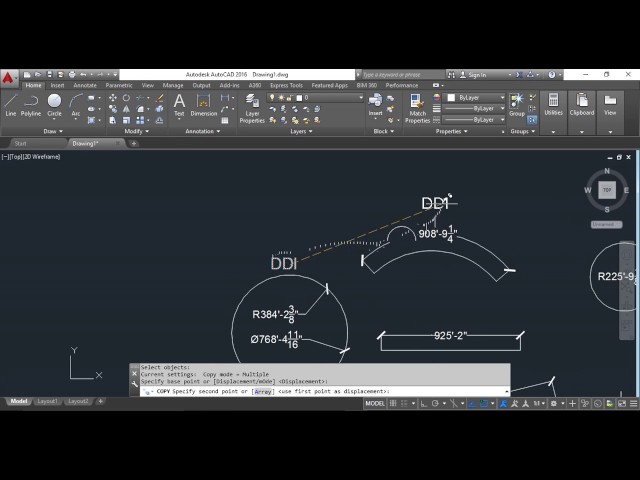Image resolution: width=640 pixels, height=480 pixels.
Task: Switch to the Layout1 tab
Action: point(47,401)
